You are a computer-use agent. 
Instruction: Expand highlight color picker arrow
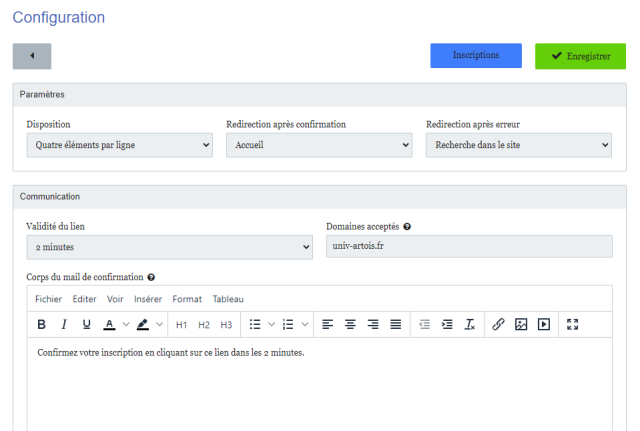(159, 324)
